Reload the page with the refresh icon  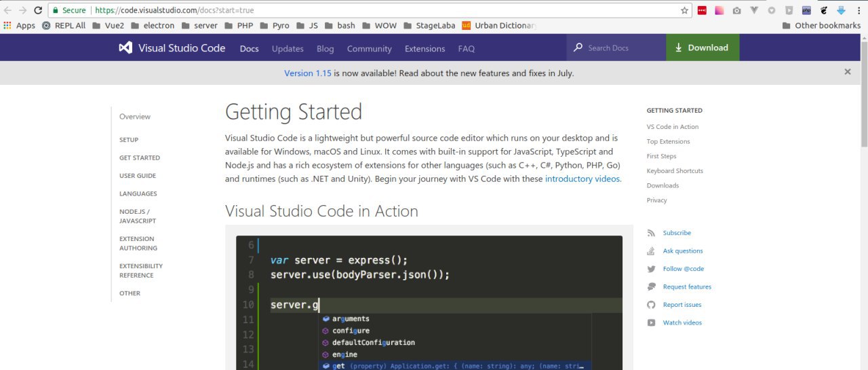click(38, 10)
